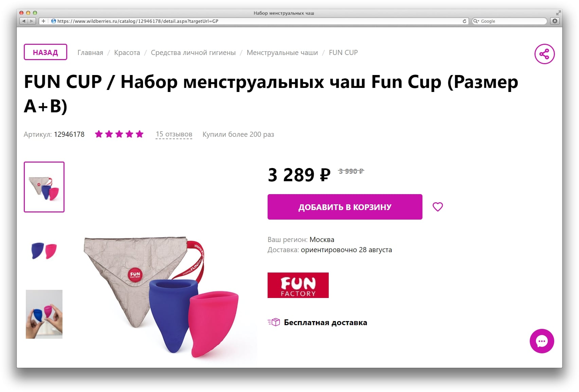The height and width of the screenshot is (392, 579).
Task: Open Менструальные чаши breadcrumb
Action: coord(282,53)
